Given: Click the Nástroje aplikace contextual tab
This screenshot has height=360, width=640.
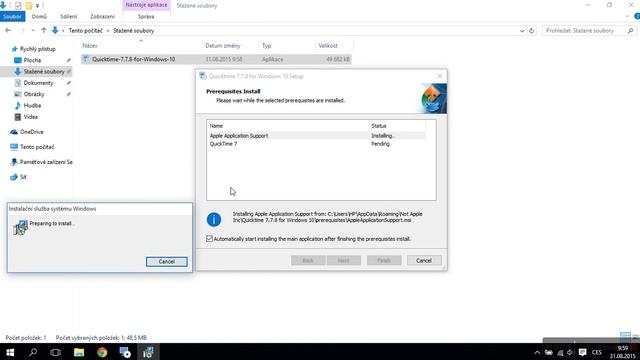Looking at the screenshot, I should pos(146,5).
